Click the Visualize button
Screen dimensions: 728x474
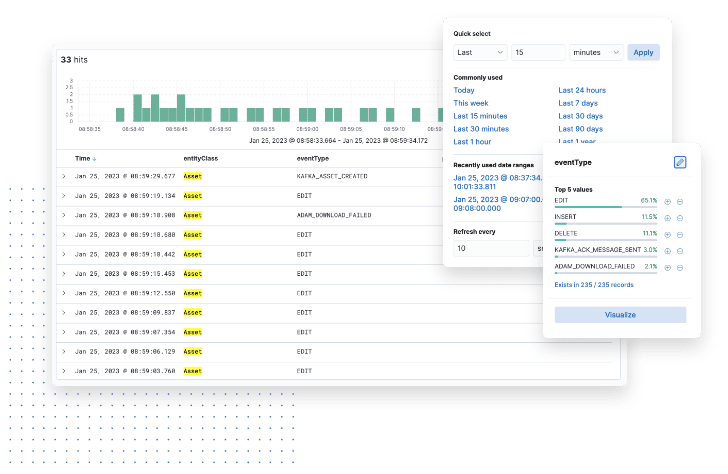620,315
